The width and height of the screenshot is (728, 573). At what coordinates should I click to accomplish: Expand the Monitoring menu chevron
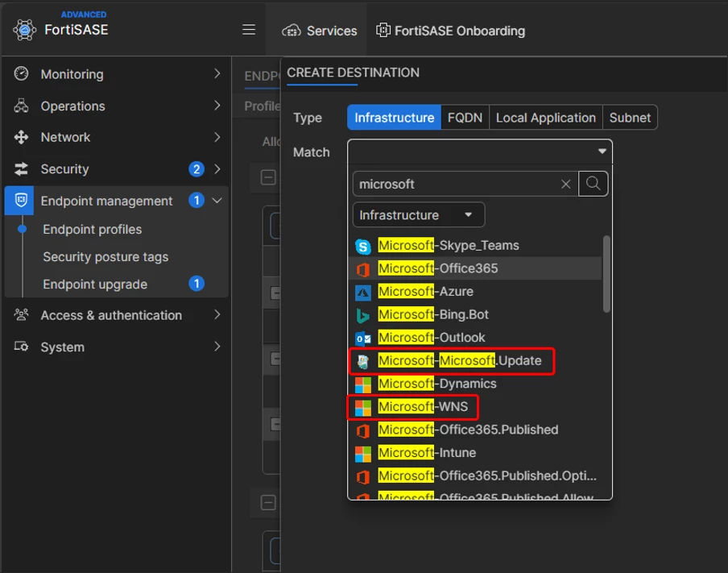tap(217, 73)
